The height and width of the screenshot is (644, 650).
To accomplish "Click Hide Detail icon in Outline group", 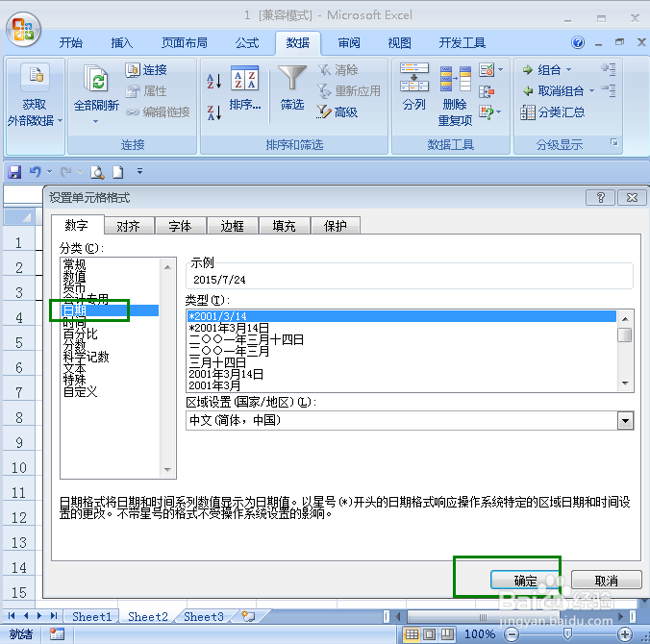I will [609, 90].
